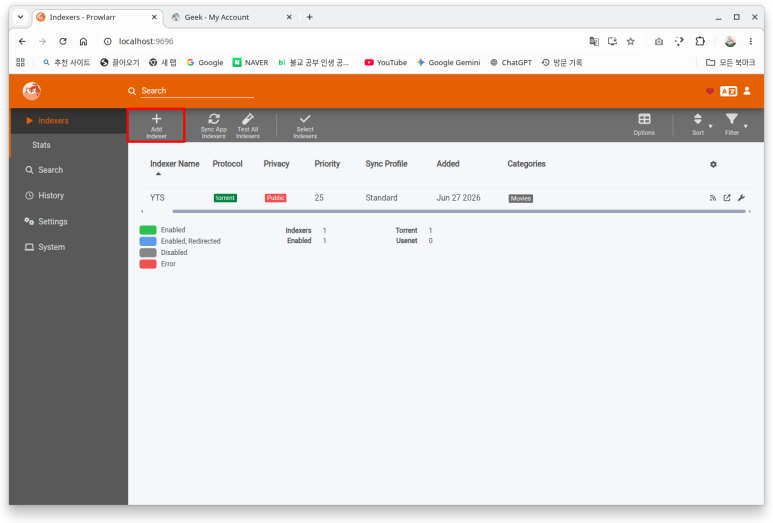The image size is (773, 523).
Task: Click the Prowlarr logo
Action: (32, 91)
